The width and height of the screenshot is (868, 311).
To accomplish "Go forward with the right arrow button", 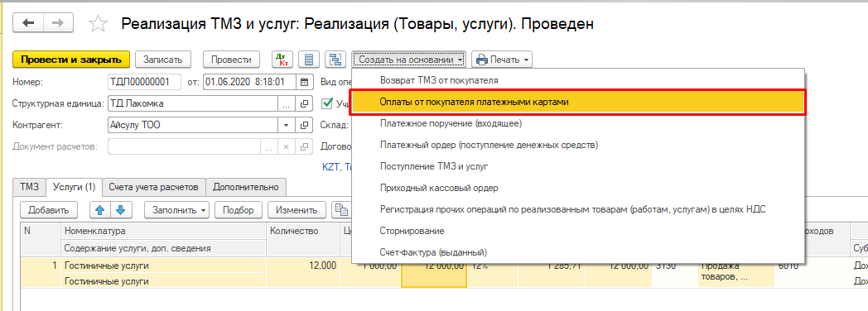I will [58, 22].
